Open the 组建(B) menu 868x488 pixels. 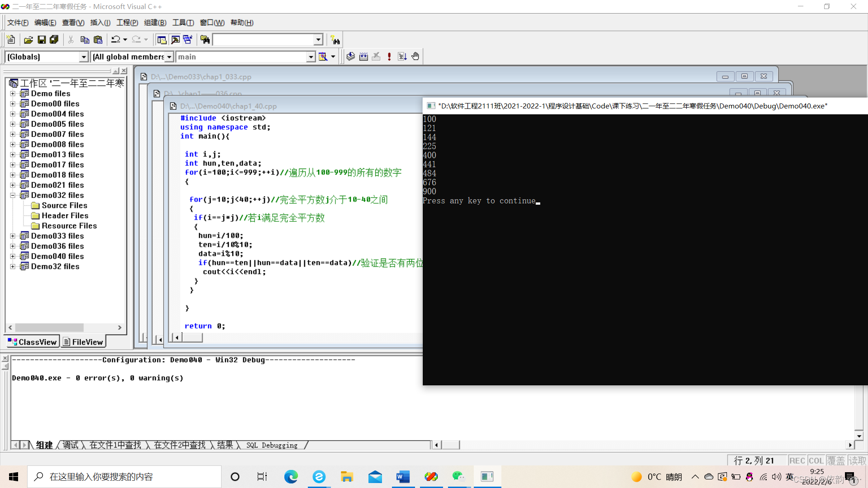155,23
